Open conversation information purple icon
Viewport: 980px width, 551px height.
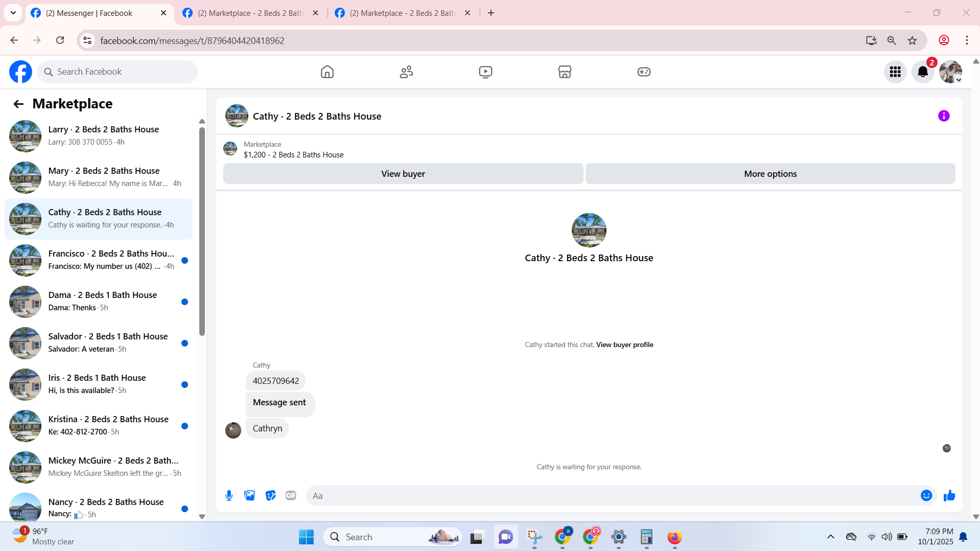pos(944,116)
